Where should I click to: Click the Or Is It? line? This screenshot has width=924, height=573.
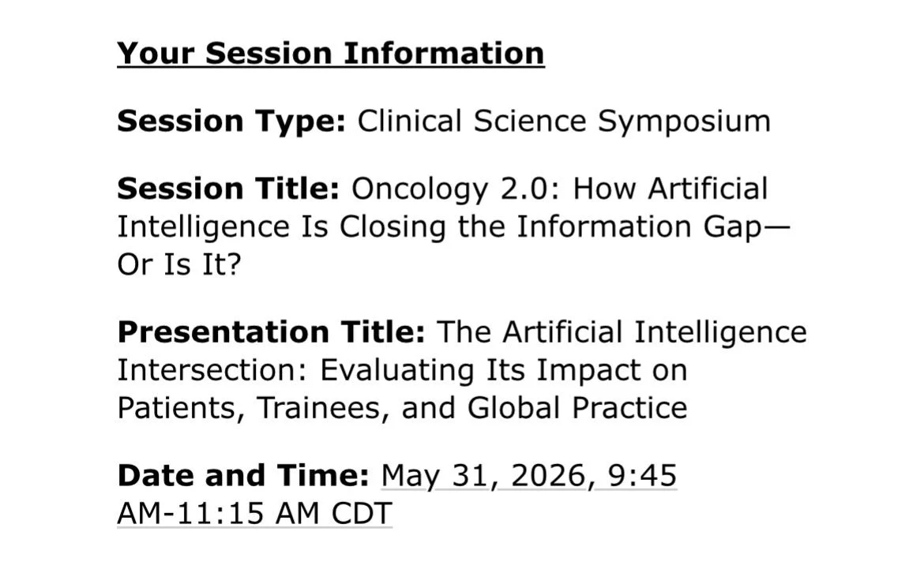[178, 265]
